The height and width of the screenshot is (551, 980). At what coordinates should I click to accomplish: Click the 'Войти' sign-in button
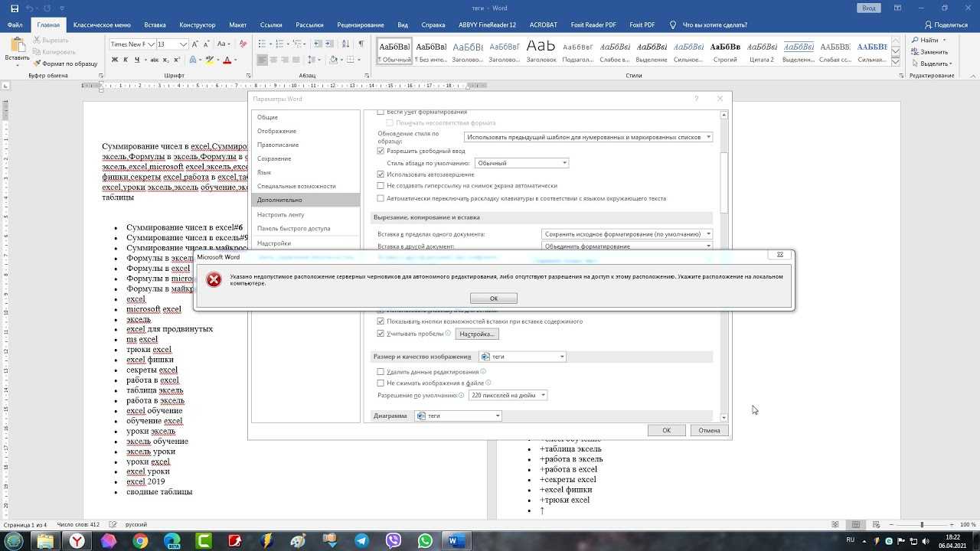(x=869, y=8)
